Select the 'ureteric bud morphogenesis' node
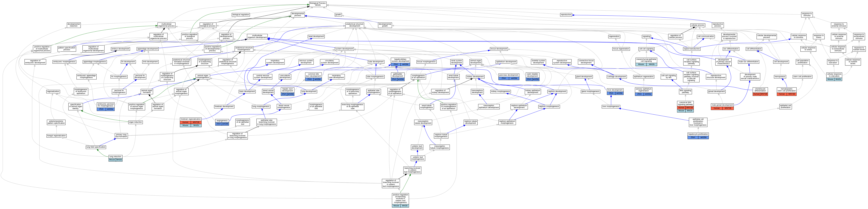This screenshot has width=868, height=209. click(x=418, y=158)
